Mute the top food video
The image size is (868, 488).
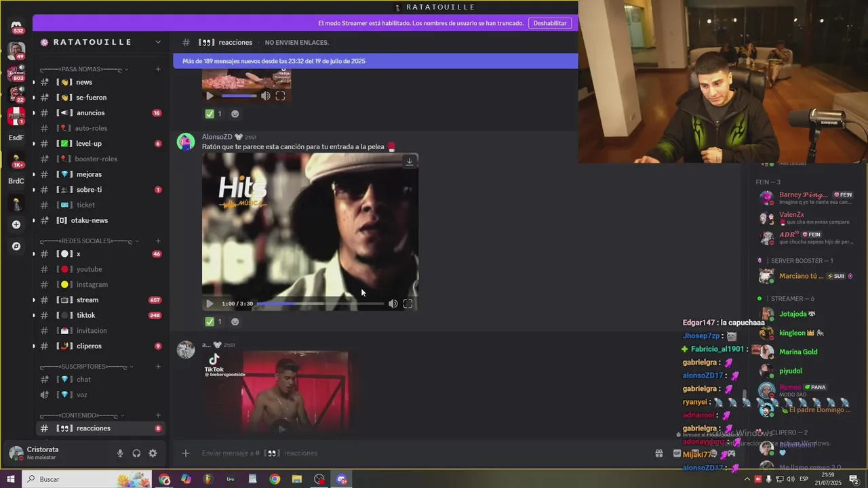(x=266, y=96)
